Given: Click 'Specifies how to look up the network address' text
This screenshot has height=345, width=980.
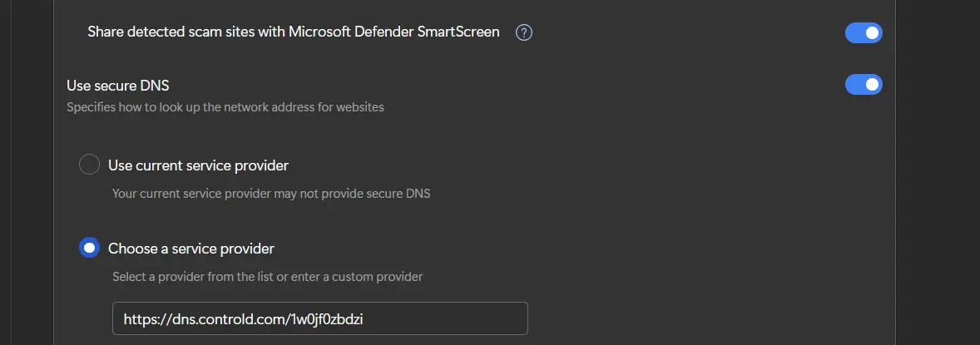Looking at the screenshot, I should (x=225, y=107).
